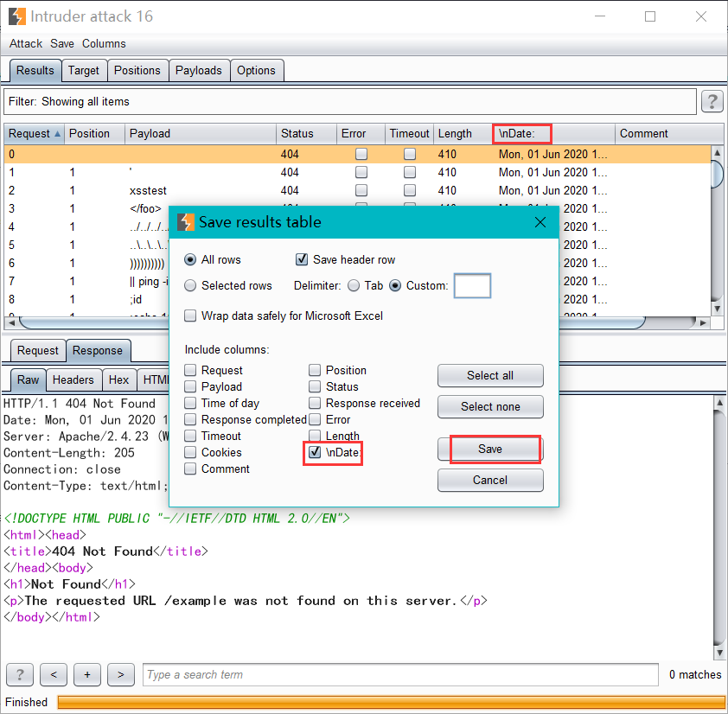This screenshot has height=714, width=728.
Task: Switch to the Payloads tab
Action: (199, 71)
